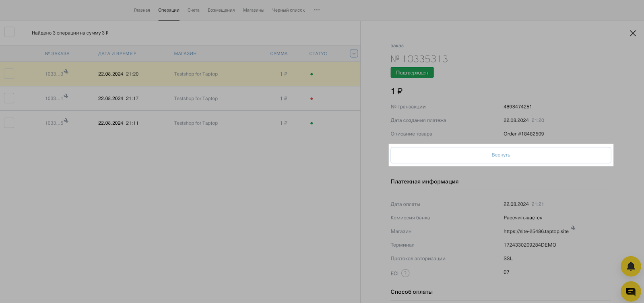Go to the Магазины tab
The height and width of the screenshot is (303, 644).
[x=254, y=10]
